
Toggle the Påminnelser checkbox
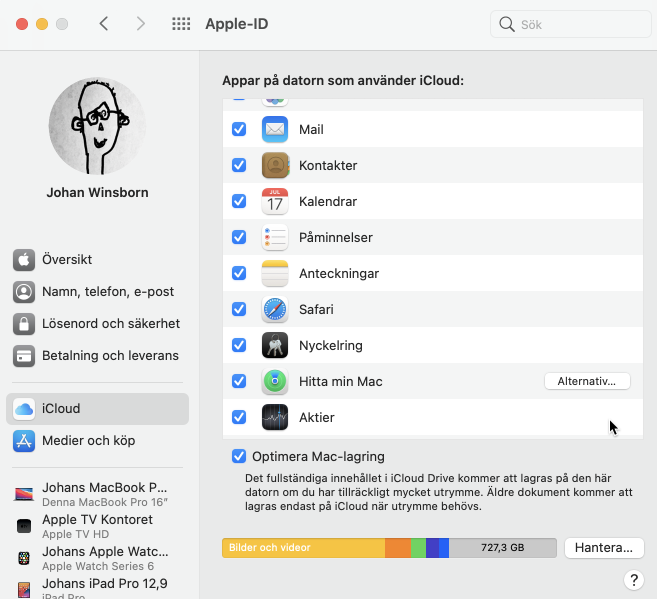pyautogui.click(x=239, y=238)
